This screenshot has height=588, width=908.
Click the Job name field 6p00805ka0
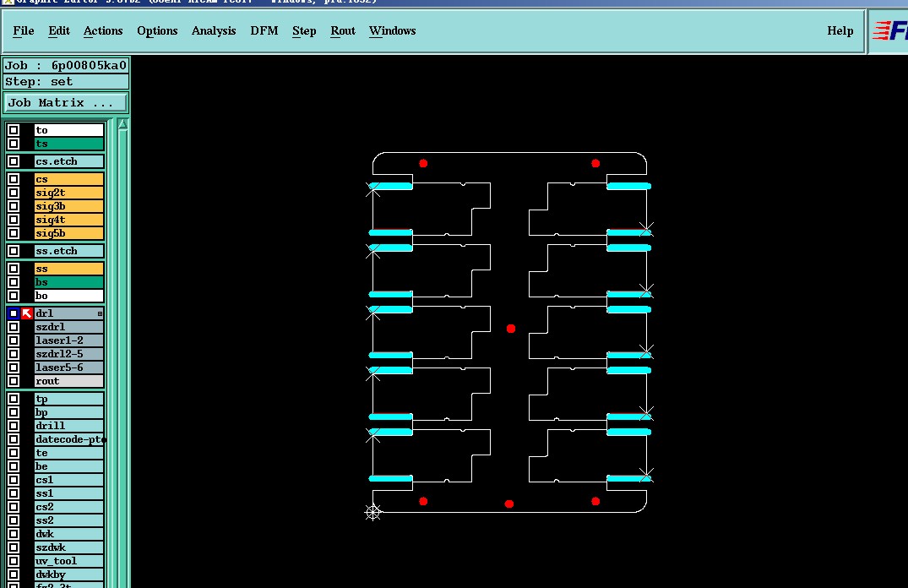click(x=65, y=65)
